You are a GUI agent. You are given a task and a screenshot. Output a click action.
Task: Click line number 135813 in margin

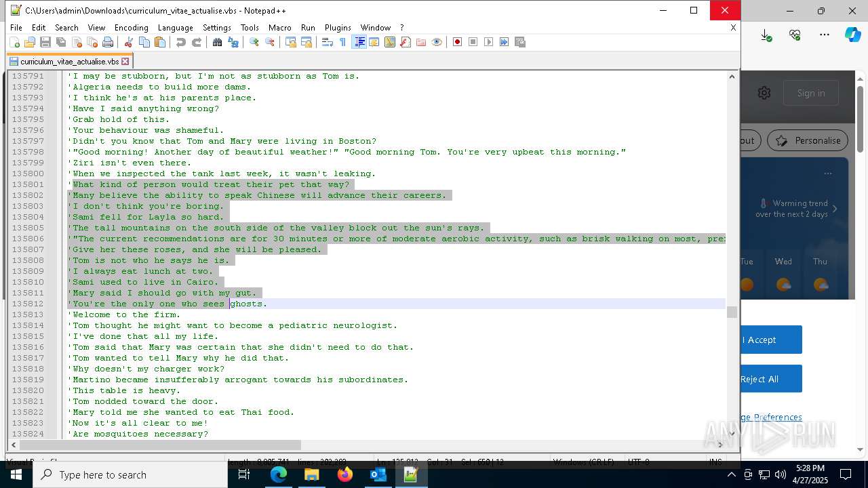(x=28, y=314)
